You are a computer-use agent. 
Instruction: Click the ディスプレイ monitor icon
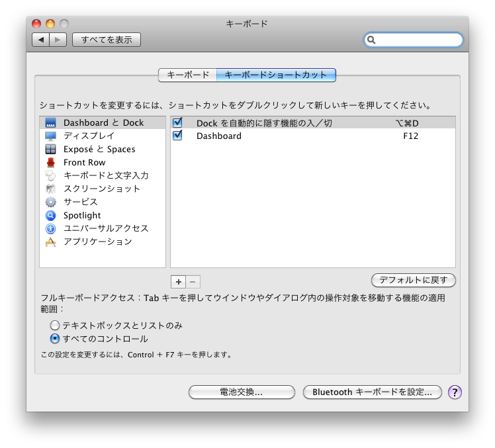coord(50,136)
